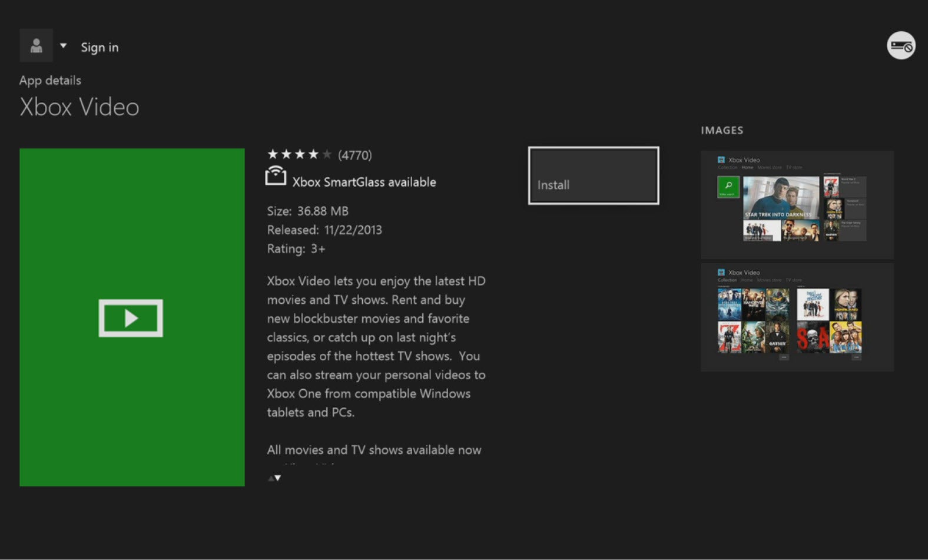Click the Released: 11/22/2013 text
The width and height of the screenshot is (928, 560).
pyautogui.click(x=324, y=230)
